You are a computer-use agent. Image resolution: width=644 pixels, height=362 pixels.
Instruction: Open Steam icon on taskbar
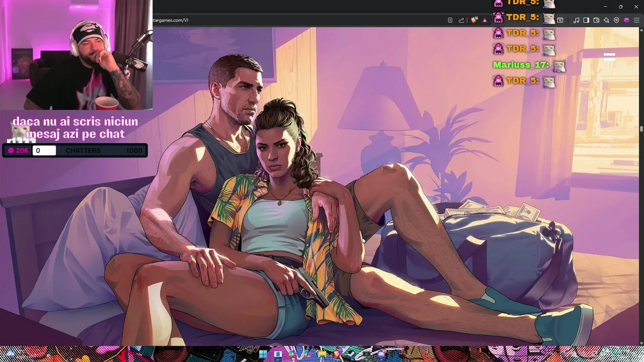click(x=352, y=354)
